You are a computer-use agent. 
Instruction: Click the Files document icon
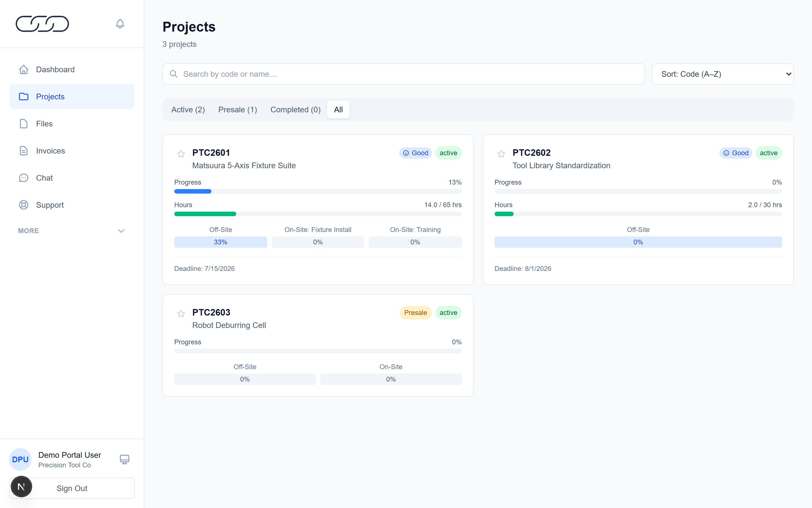tap(23, 124)
